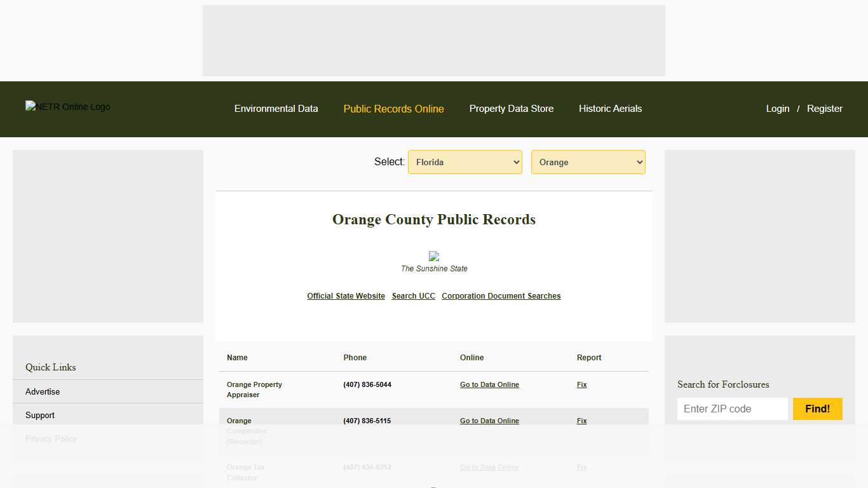Click the Login link
868x488 pixels.
(x=777, y=109)
